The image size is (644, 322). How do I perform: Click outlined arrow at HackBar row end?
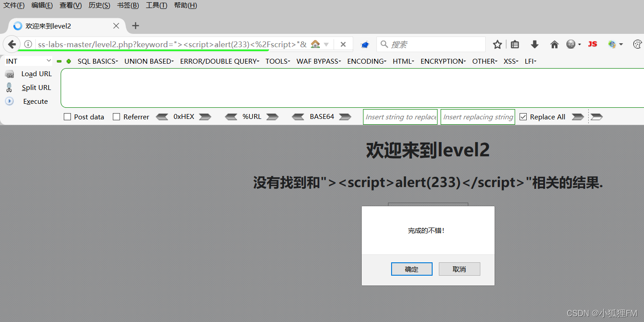597,117
